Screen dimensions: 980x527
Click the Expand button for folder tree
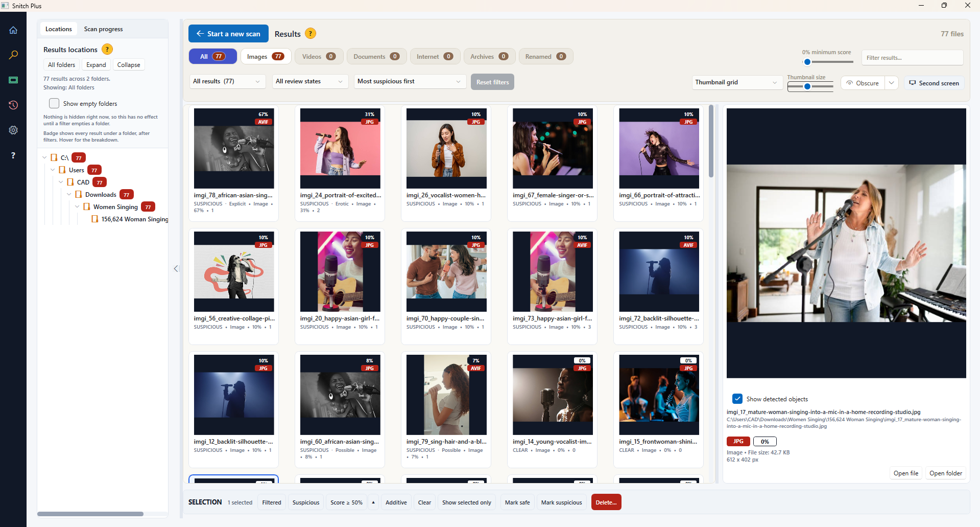pyautogui.click(x=96, y=65)
